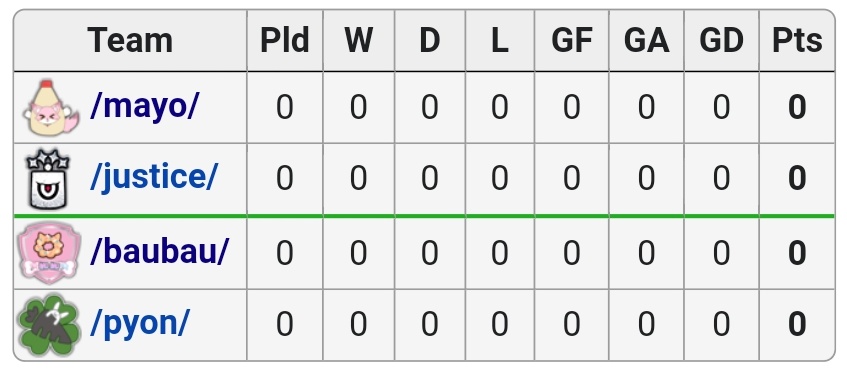The image size is (847, 370).
Task: Click the L losses column header
Action: coord(500,40)
